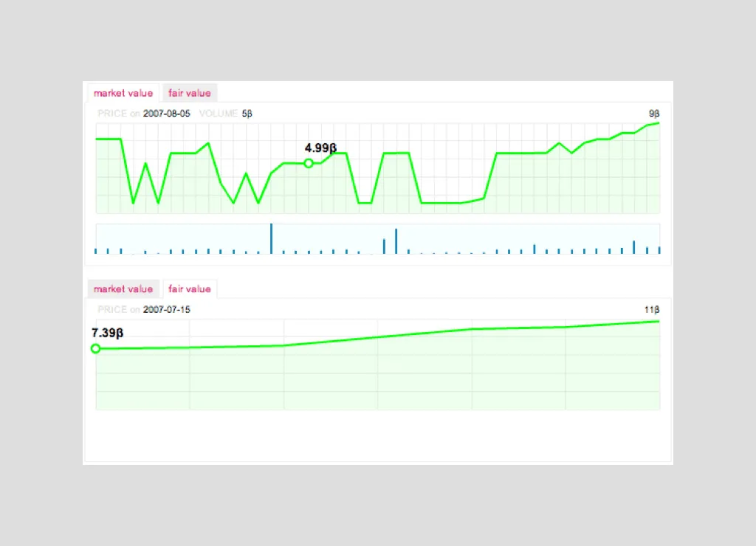Click the right end of the fair value line

point(658,321)
